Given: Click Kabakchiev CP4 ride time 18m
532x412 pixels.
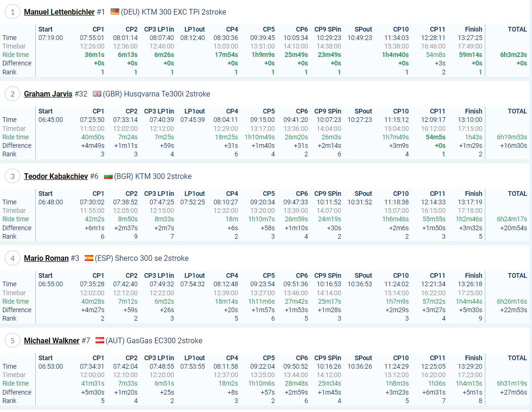Looking at the screenshot, I should click(x=232, y=219).
